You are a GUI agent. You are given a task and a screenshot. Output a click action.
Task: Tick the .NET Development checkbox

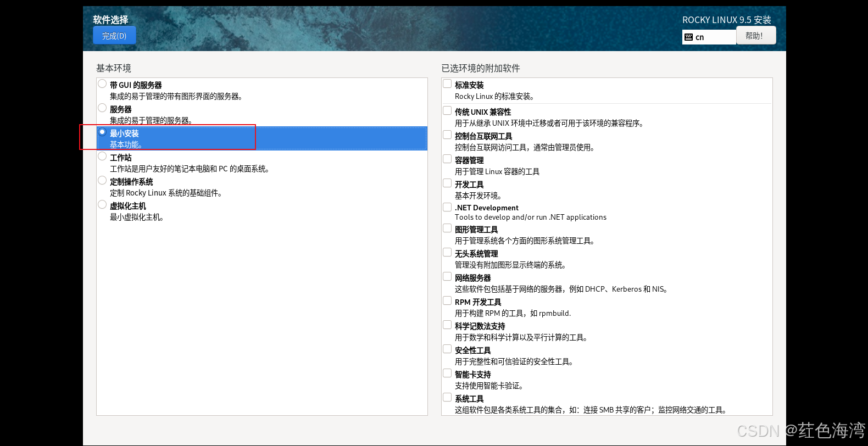(447, 207)
